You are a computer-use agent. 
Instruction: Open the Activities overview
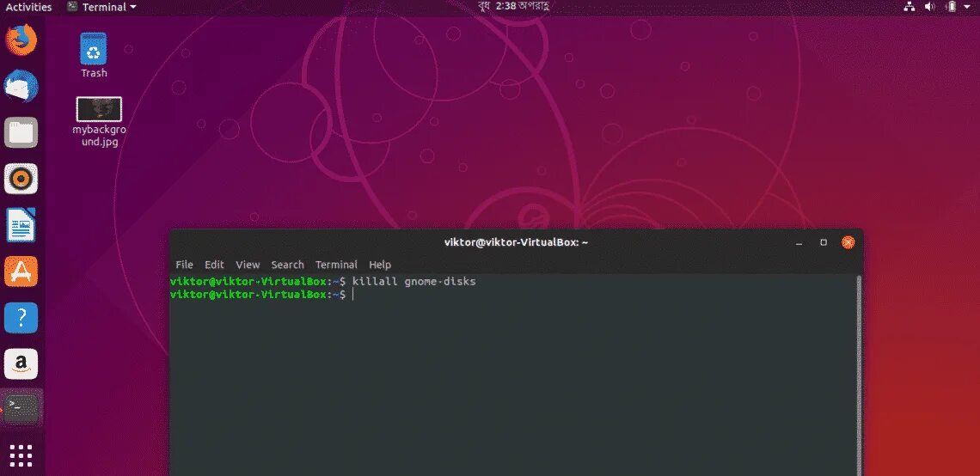click(28, 8)
